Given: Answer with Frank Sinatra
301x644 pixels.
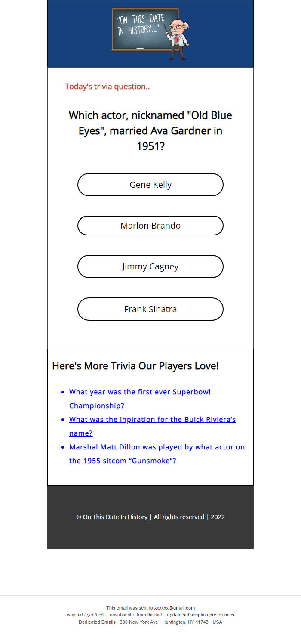Looking at the screenshot, I should coord(150,309).
